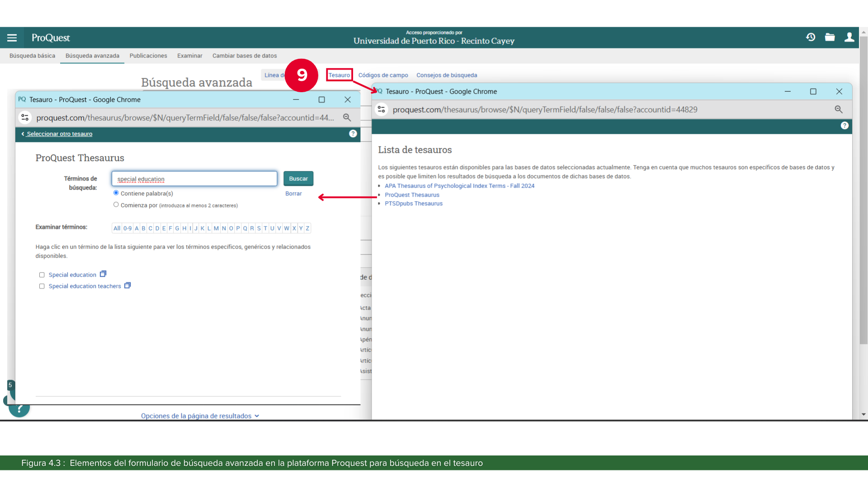
Task: Click help icon beside Seleccionar otro tesauro
Action: click(x=353, y=134)
